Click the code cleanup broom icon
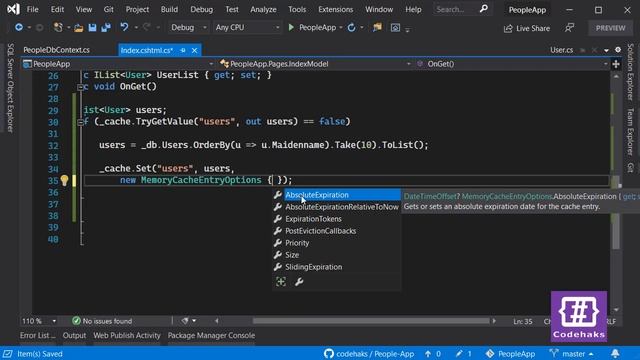Image resolution: width=640 pixels, height=360 pixels. coord(185,321)
